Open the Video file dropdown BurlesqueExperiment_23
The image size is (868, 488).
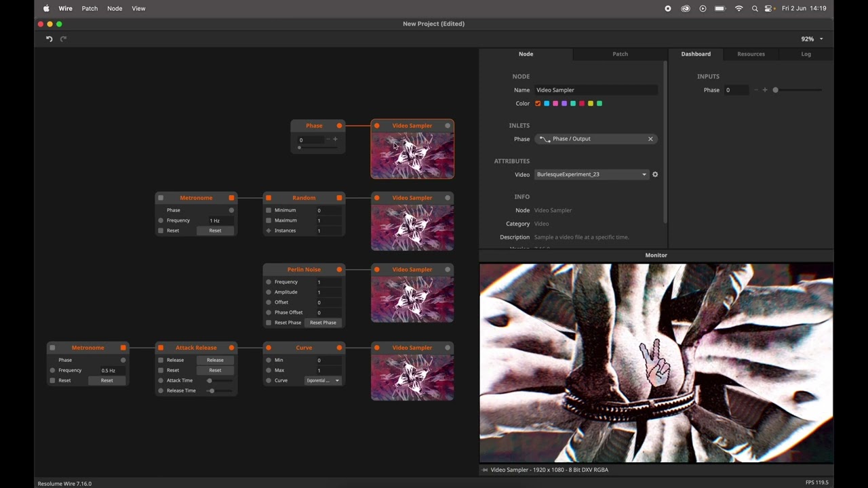click(591, 174)
